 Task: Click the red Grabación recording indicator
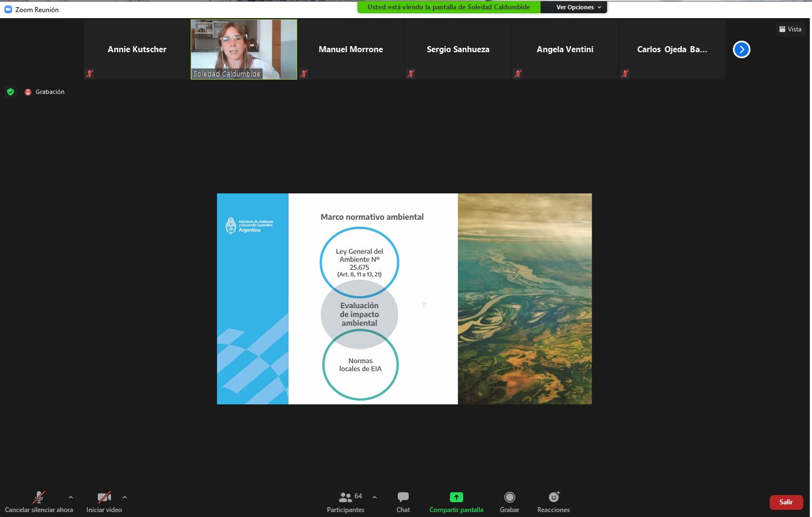click(28, 92)
